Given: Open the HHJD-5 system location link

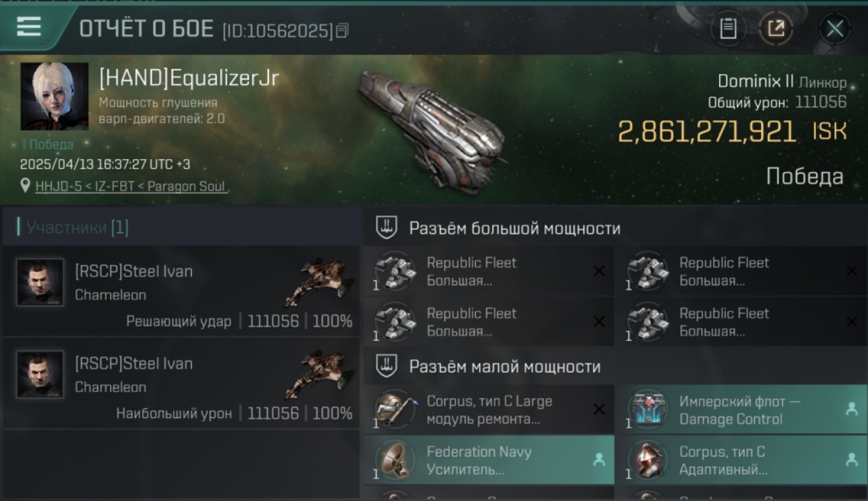Looking at the screenshot, I should (58, 186).
